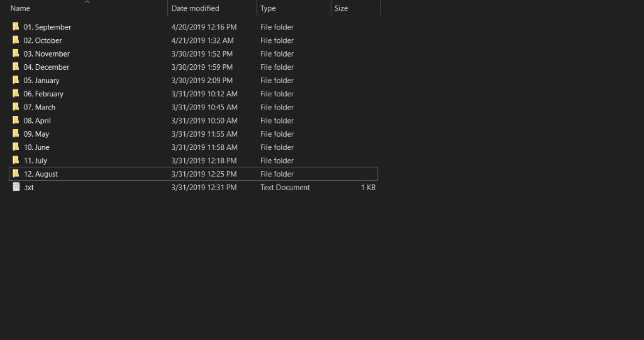Select the 07. March folder name

[39, 107]
